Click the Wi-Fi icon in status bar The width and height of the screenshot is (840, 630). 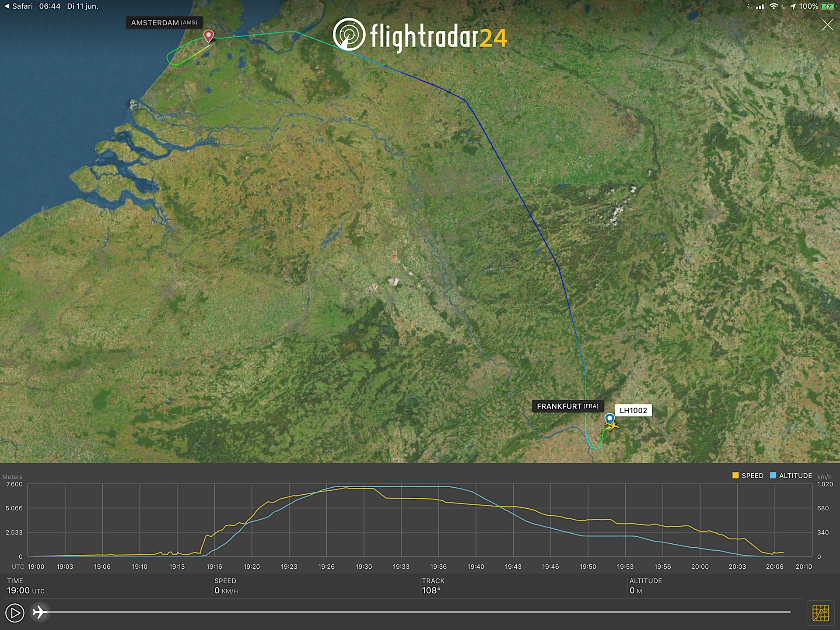773,6
